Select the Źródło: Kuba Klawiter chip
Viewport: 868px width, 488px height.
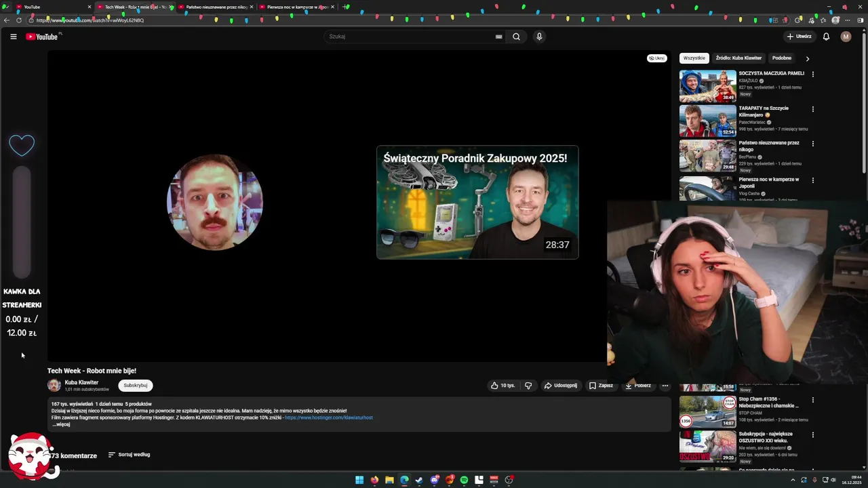(x=738, y=58)
